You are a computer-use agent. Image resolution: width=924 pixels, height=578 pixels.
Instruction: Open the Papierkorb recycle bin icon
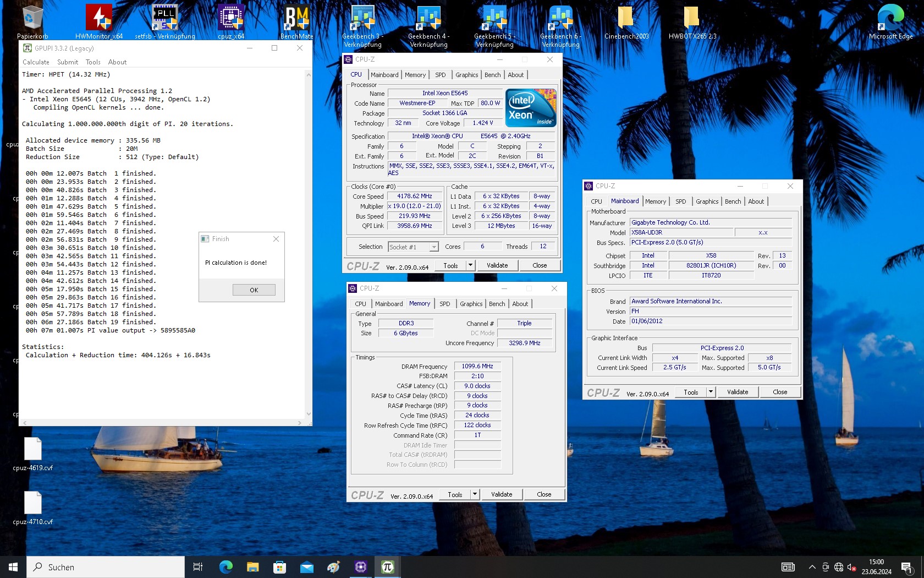32,22
